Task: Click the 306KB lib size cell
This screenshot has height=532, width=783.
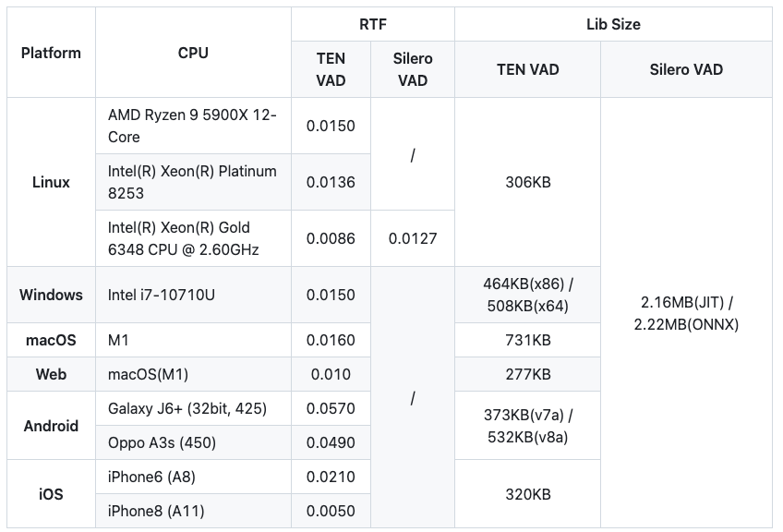Action: 527,182
